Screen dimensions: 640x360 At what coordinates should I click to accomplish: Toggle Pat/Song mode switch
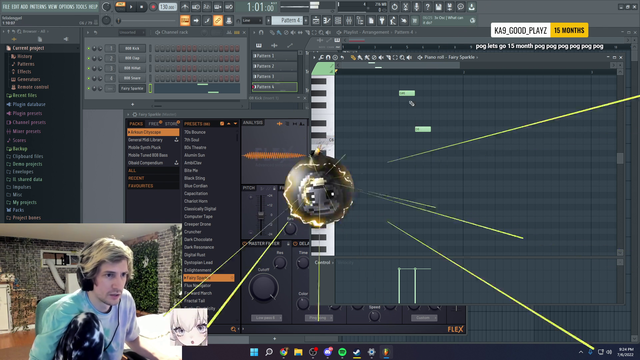[x=120, y=7]
